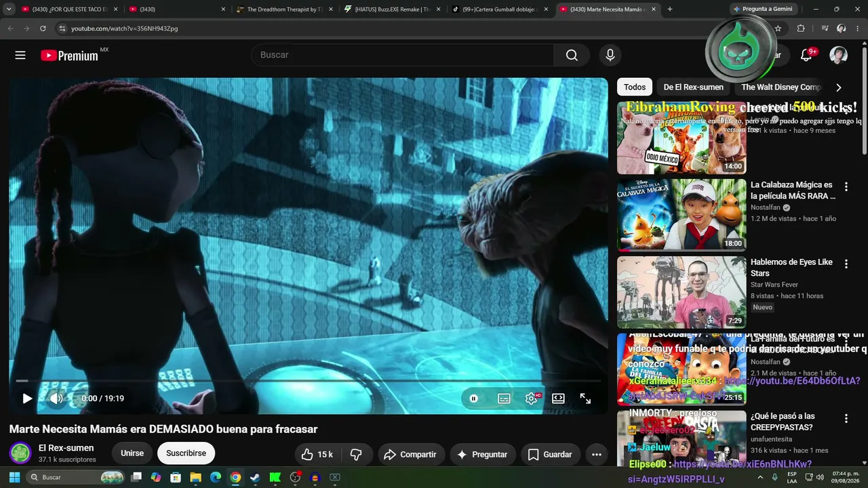Open Hablemos de Eyes Like Stars thumbnail
Image resolution: width=868 pixels, height=488 pixels.
point(682,292)
